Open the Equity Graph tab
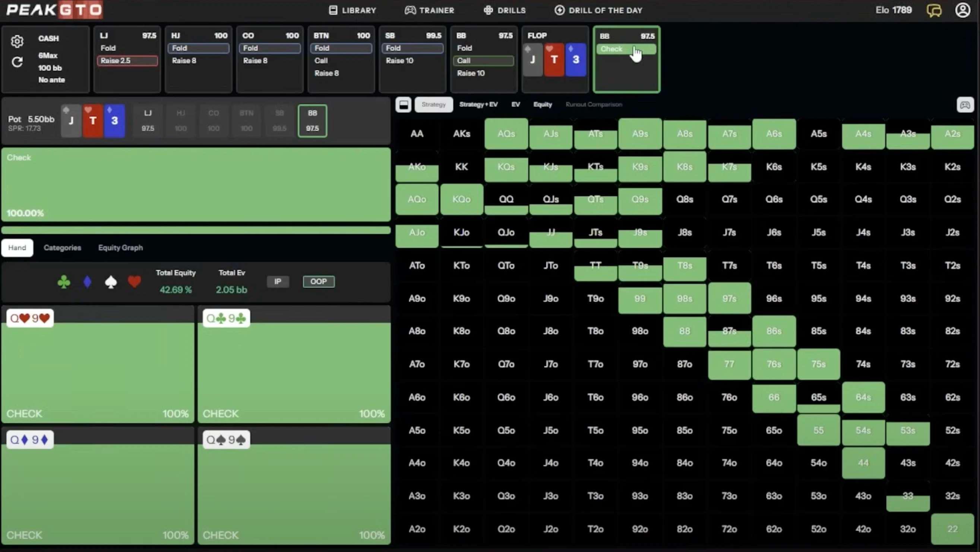This screenshot has height=552, width=980. pyautogui.click(x=120, y=248)
